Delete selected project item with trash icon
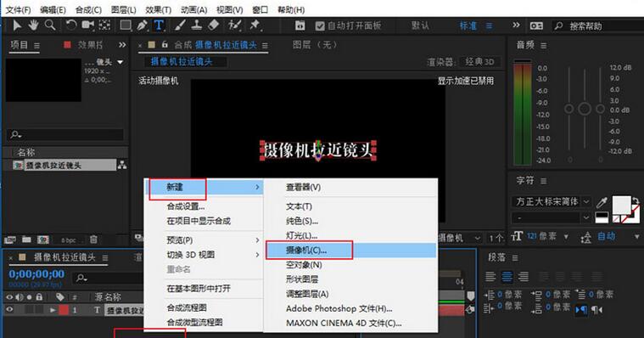This screenshot has height=338, width=644. (x=93, y=239)
